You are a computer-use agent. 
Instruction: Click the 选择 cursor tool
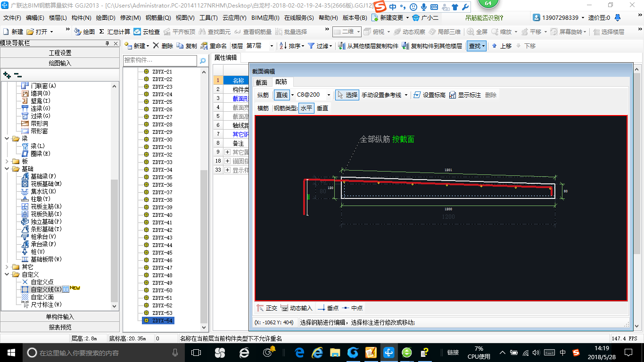coord(347,95)
